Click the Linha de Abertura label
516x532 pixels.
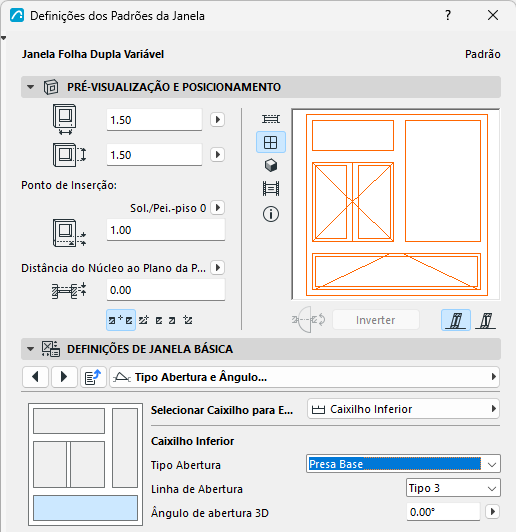point(197,489)
